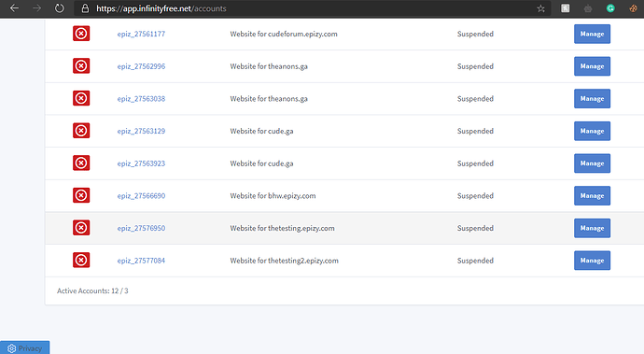Viewport: 644px width, 354px height.
Task: Open the orange cookie extension icon
Action: click(634, 8)
